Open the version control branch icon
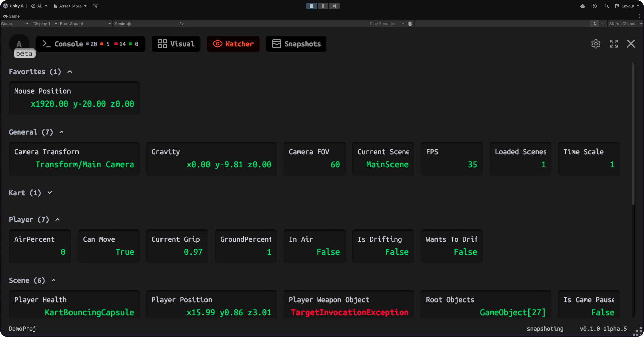This screenshot has width=644, height=337. click(95, 6)
